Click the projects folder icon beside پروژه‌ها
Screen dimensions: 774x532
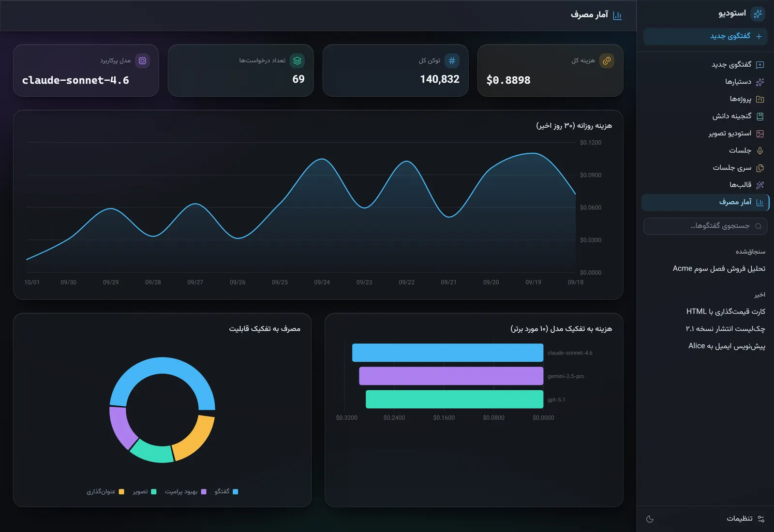pos(760,99)
